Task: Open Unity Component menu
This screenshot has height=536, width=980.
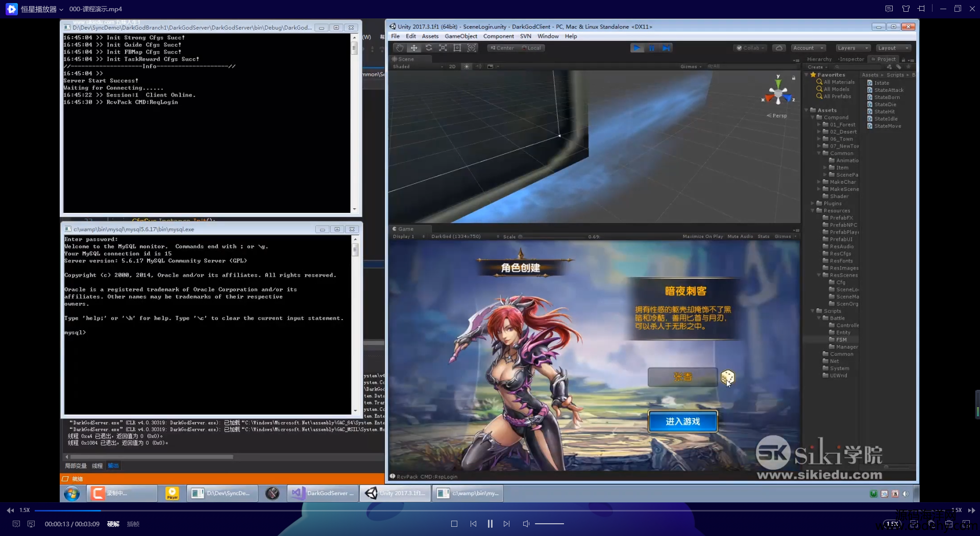Action: click(x=498, y=36)
